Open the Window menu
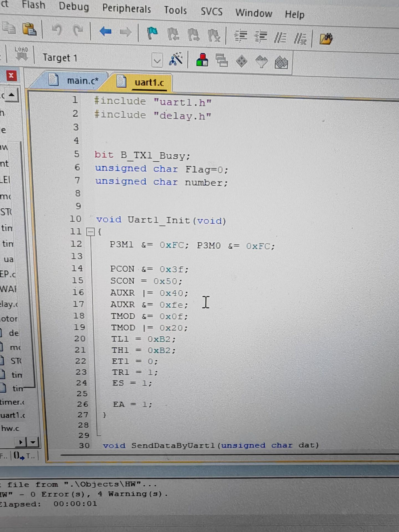 point(254,13)
